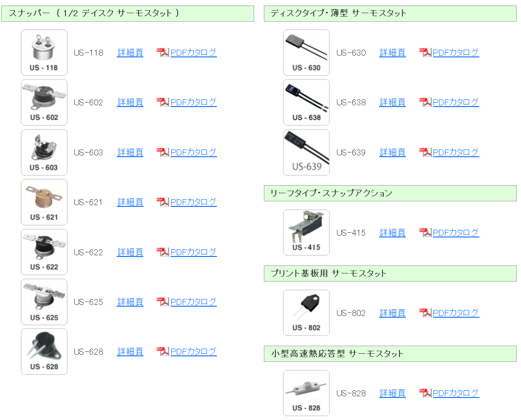Viewport: 521px width, 420px height.
Task: Click the PDF icon for US-639
Action: coord(425,152)
